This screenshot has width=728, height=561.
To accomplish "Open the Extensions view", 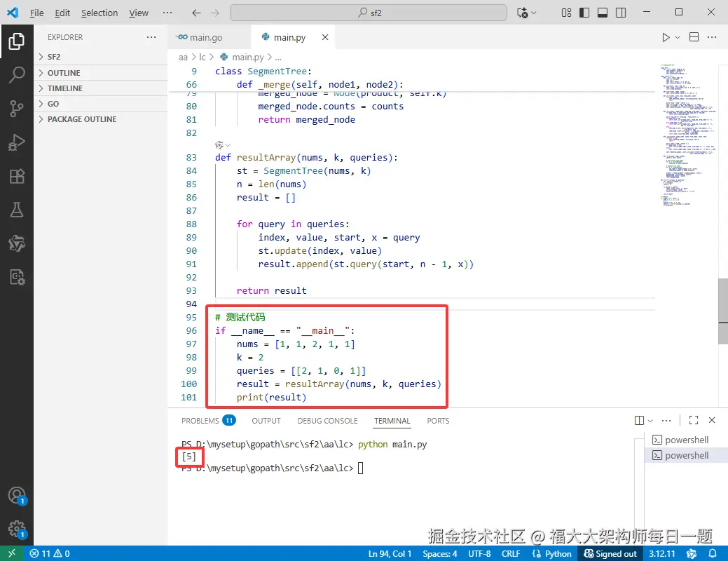I will [17, 176].
